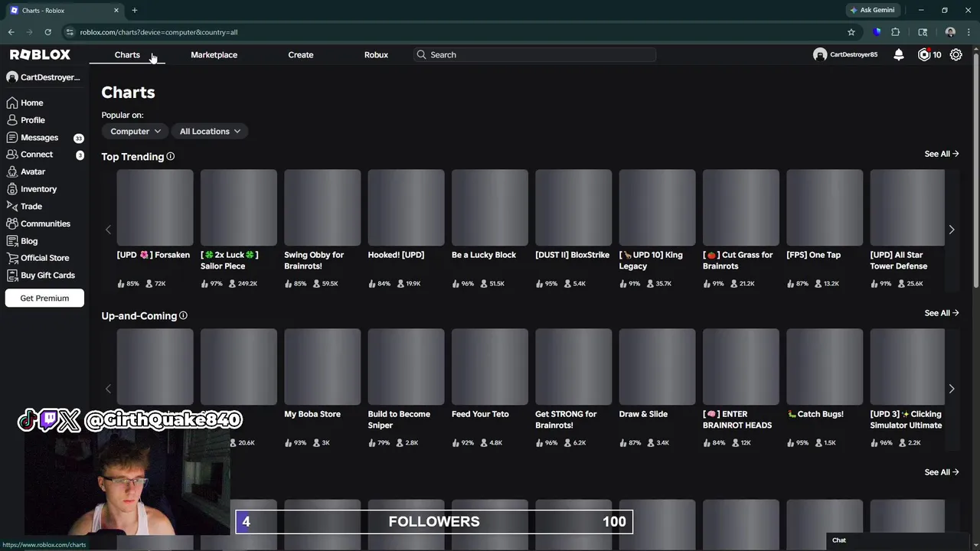The height and width of the screenshot is (551, 980).
Task: Open [FPS] One Tap title
Action: click(813, 255)
